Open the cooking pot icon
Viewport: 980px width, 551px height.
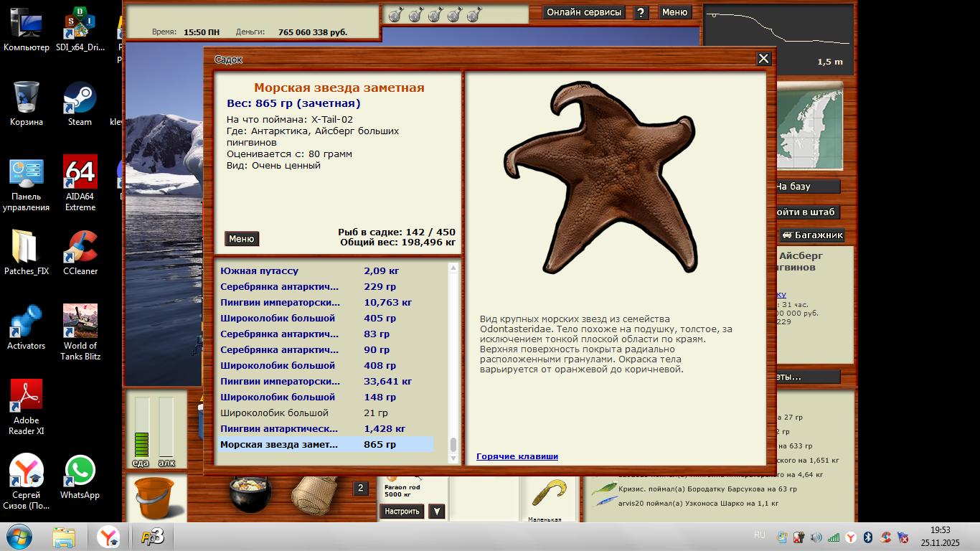coord(251,494)
